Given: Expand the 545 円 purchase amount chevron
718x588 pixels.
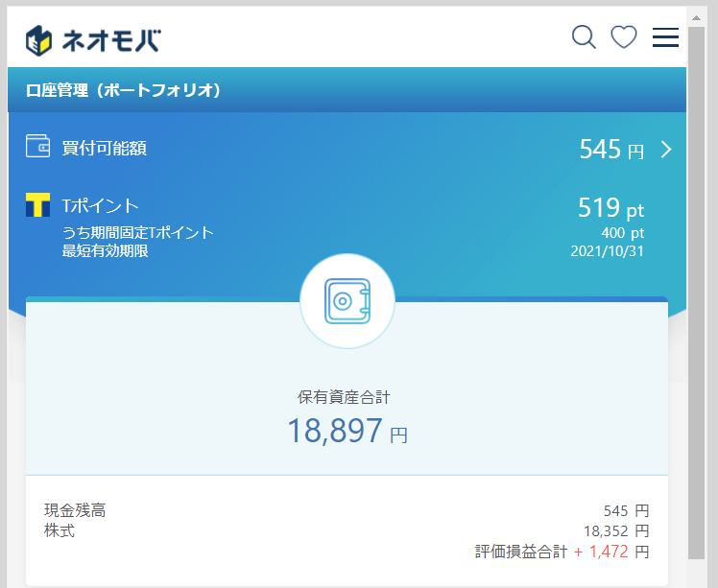Looking at the screenshot, I should [x=667, y=150].
